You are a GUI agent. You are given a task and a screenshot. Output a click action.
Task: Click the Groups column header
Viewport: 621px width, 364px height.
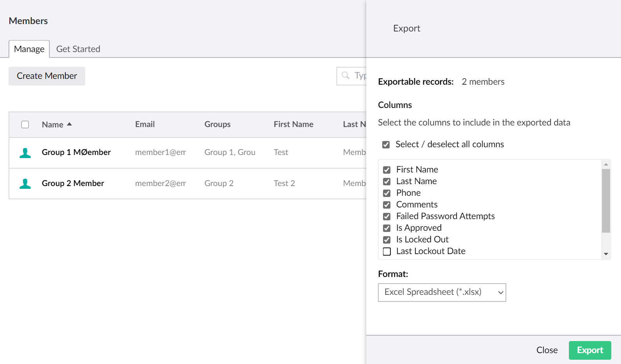pos(217,124)
